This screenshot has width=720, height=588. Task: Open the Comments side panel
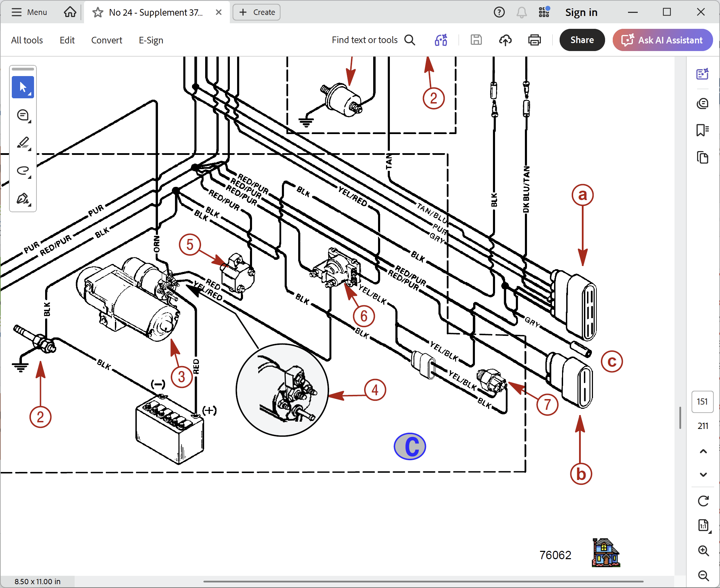coord(703,103)
